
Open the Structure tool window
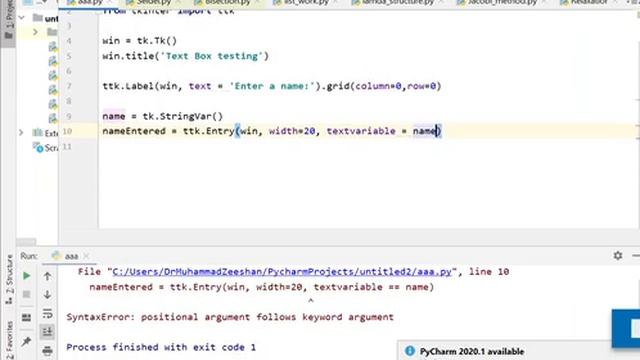tap(9, 280)
